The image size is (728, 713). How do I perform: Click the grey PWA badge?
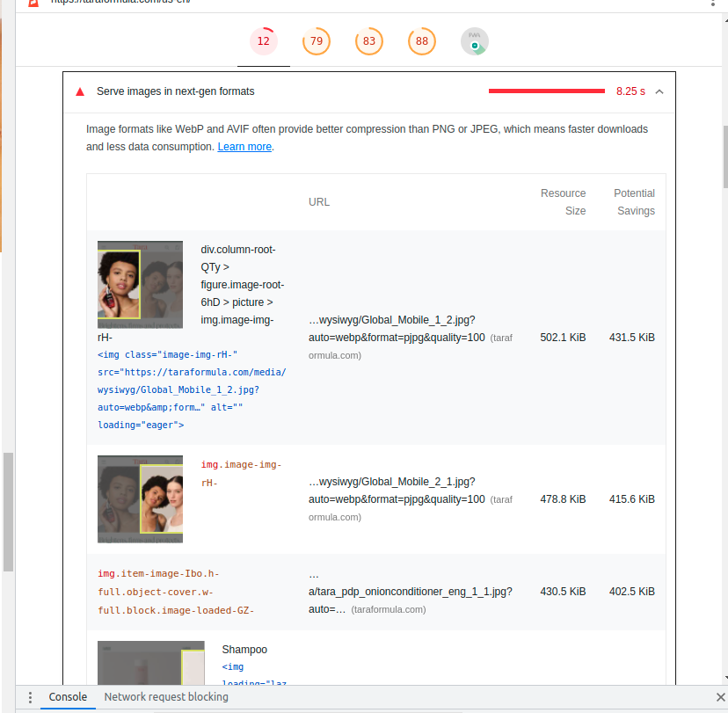tap(474, 40)
